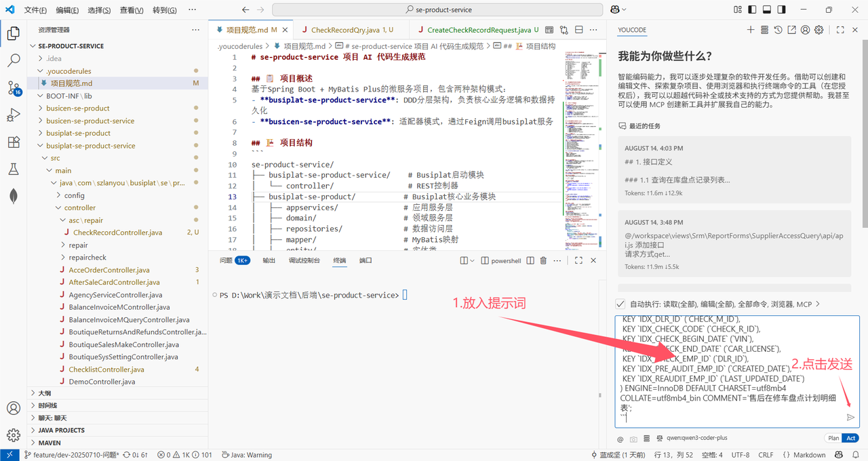Open CheckRecordController.java in the explorer
Screen dimensions: 868x461
pos(117,233)
